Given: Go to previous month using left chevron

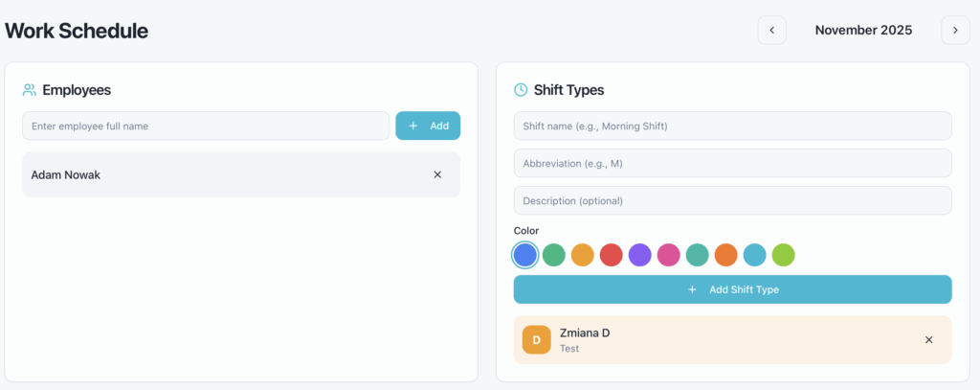Looking at the screenshot, I should pyautogui.click(x=772, y=30).
